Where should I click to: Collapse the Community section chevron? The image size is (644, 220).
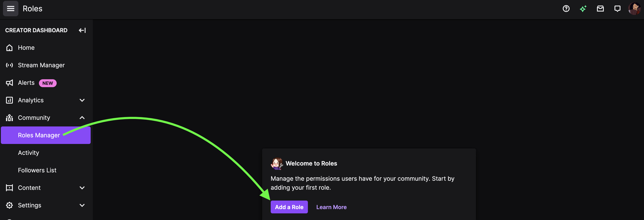82,118
